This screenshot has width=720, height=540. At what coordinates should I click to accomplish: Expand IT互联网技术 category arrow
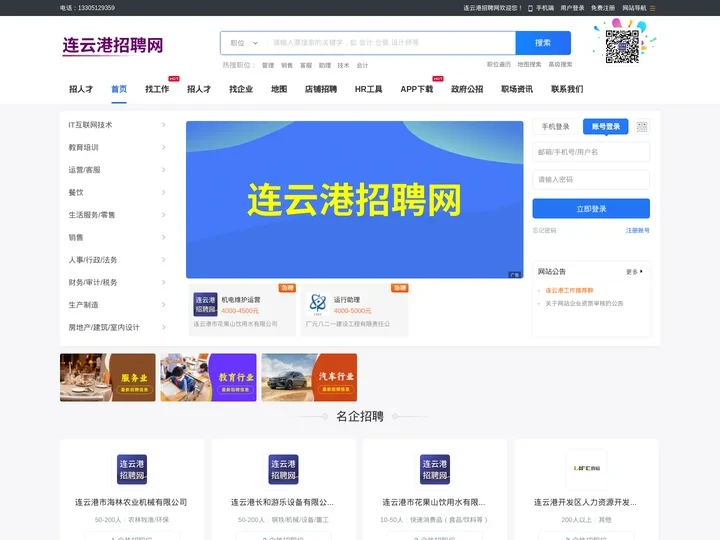coord(163,125)
